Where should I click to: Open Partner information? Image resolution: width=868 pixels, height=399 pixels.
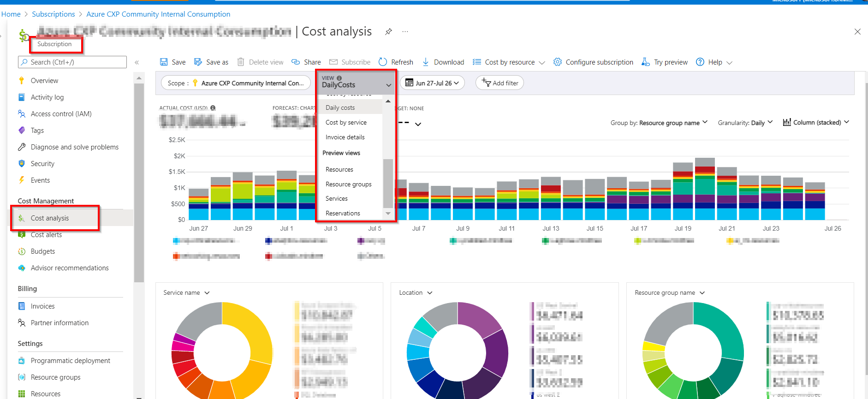click(x=59, y=323)
